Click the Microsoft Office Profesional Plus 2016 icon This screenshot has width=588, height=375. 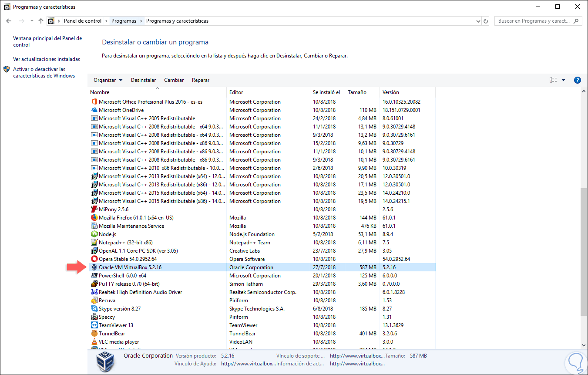[x=94, y=102]
